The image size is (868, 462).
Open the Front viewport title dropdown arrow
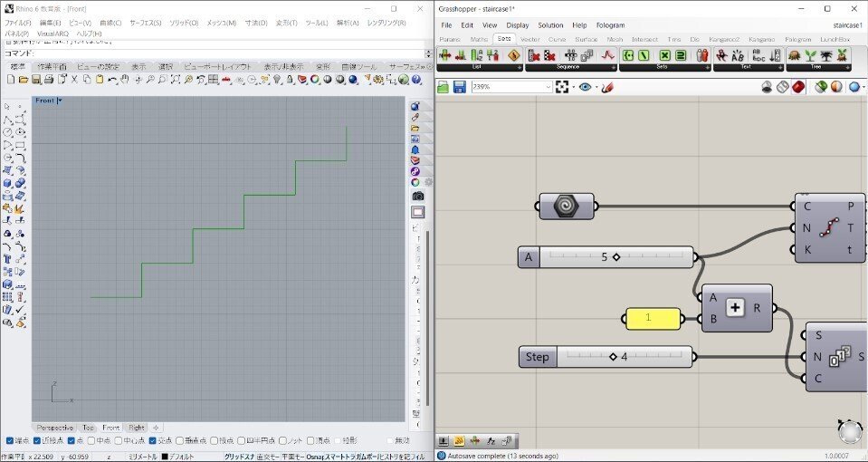(x=60, y=101)
